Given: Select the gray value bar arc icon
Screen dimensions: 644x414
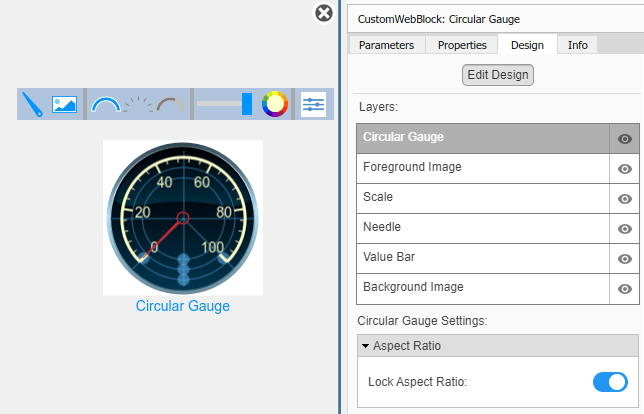Looking at the screenshot, I should coord(170,104).
